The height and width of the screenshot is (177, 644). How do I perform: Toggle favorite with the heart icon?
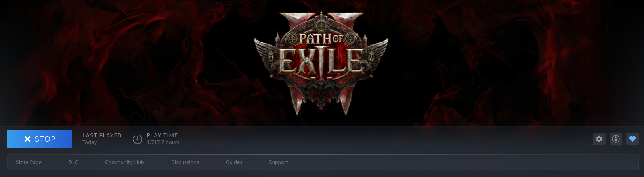pos(633,139)
